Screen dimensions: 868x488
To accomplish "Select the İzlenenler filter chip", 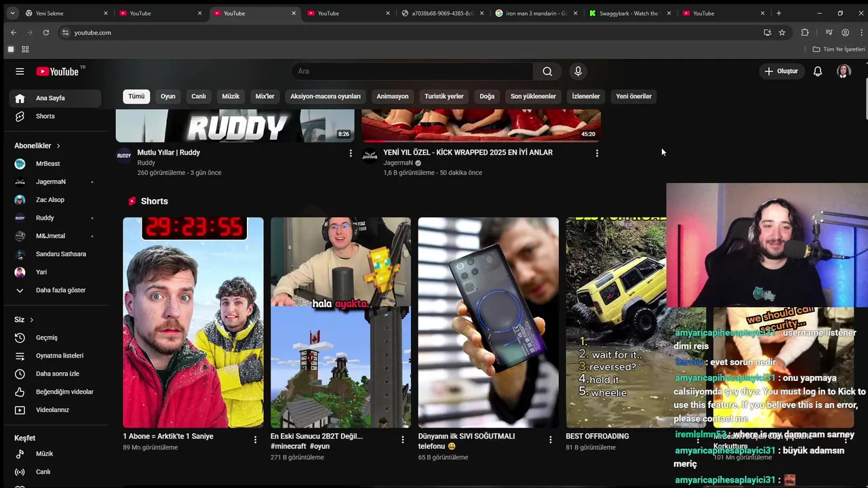I will [x=586, y=96].
